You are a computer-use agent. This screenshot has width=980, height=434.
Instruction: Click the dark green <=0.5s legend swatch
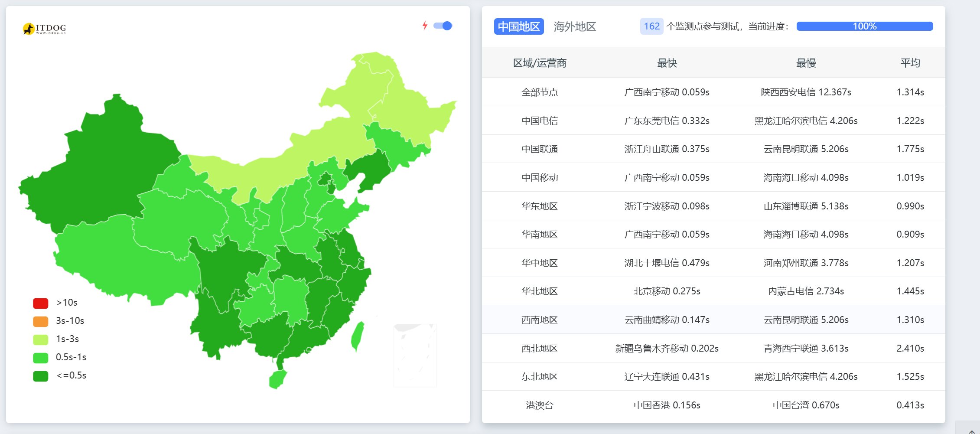coord(40,376)
